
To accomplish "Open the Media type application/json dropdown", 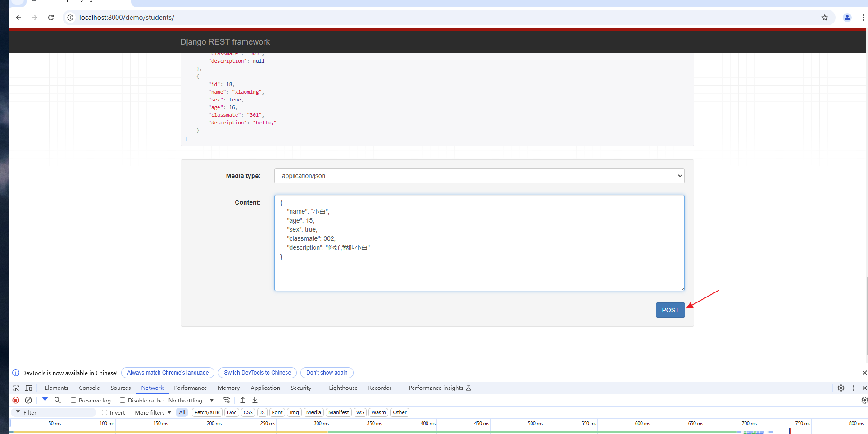I will pyautogui.click(x=479, y=176).
